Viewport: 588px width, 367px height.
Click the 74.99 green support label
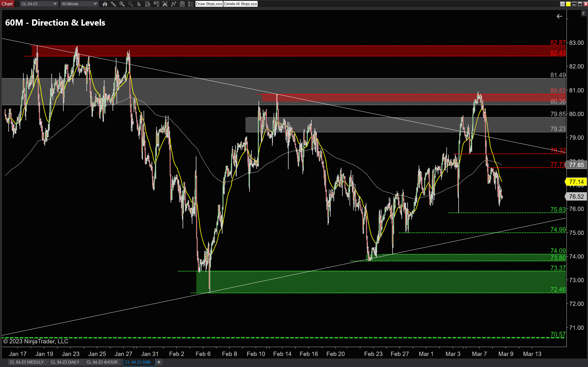pos(558,229)
